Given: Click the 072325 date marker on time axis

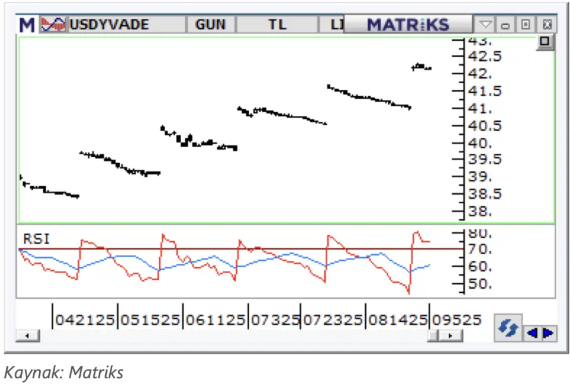Looking at the screenshot, I should tap(332, 320).
